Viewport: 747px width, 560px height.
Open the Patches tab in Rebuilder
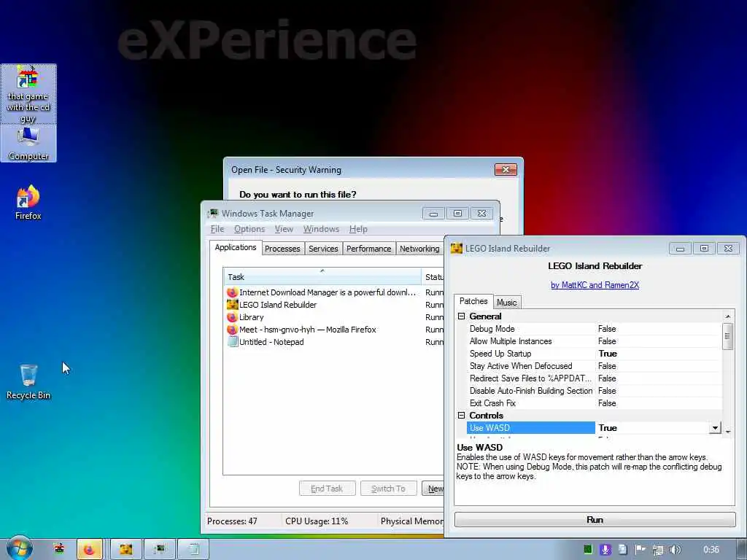point(473,301)
